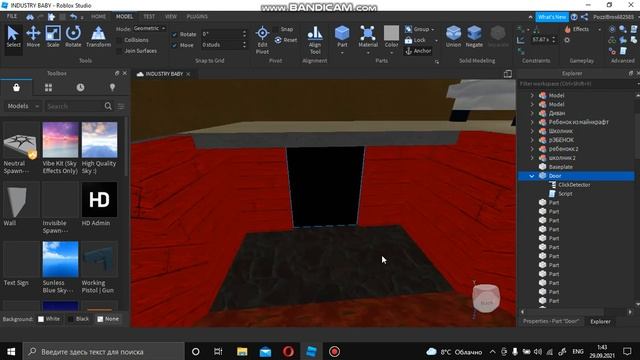Viewport: 640px width, 360px height.
Task: Activate the Move tool
Action: 33,36
